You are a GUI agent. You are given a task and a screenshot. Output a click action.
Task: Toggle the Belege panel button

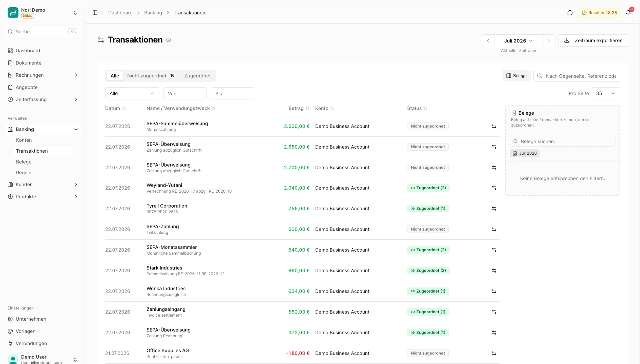tap(516, 76)
